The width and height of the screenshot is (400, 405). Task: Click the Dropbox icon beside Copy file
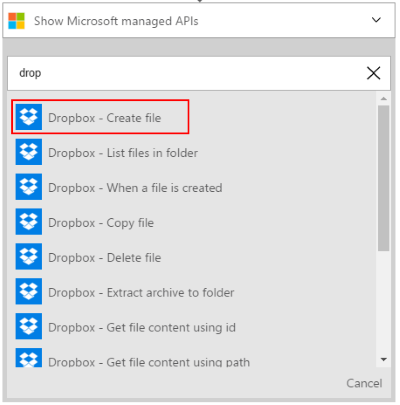(x=29, y=222)
